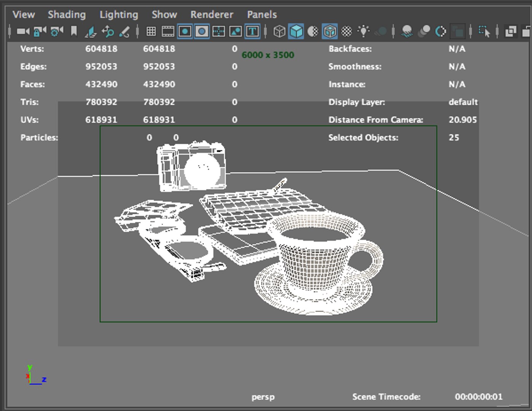
Task: Click the camera Bookmarks icon
Action: pos(74,31)
